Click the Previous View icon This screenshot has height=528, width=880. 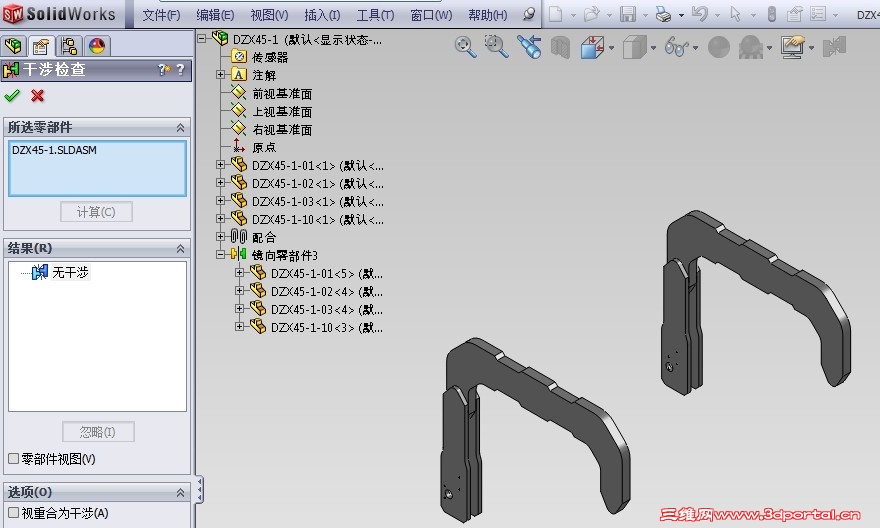529,47
